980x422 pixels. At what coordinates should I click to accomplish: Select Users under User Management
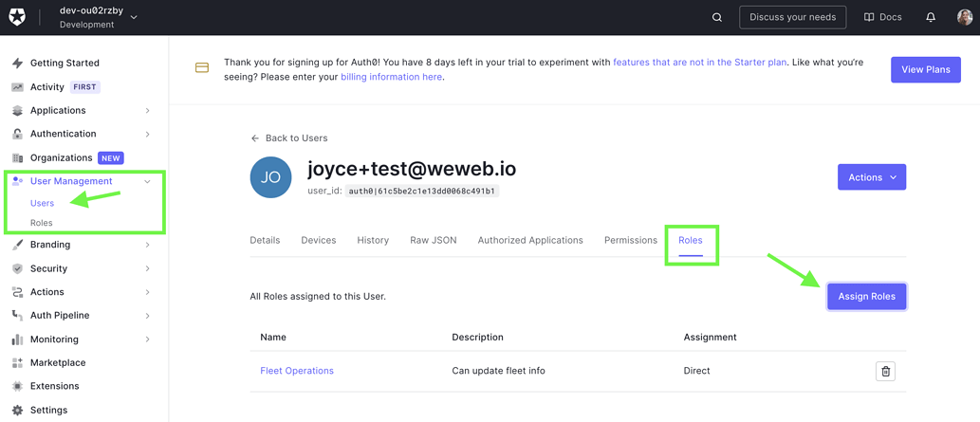43,203
